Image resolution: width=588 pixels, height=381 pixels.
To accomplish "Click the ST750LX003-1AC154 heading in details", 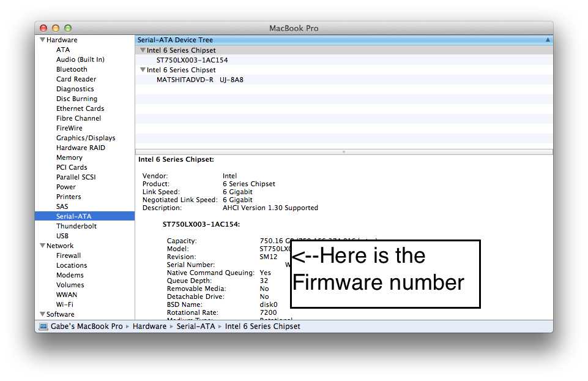I will [201, 224].
